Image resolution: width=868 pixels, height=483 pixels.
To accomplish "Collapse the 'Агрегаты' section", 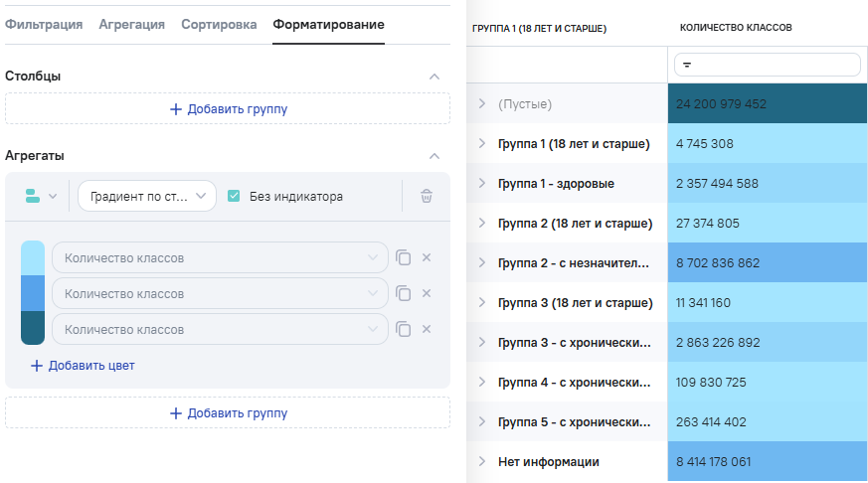I will (x=434, y=156).
